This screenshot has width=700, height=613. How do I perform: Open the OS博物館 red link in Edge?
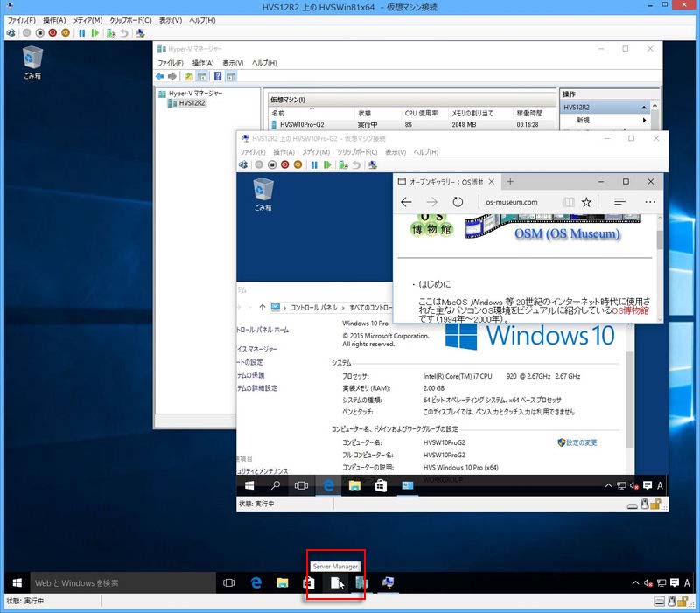click(630, 310)
